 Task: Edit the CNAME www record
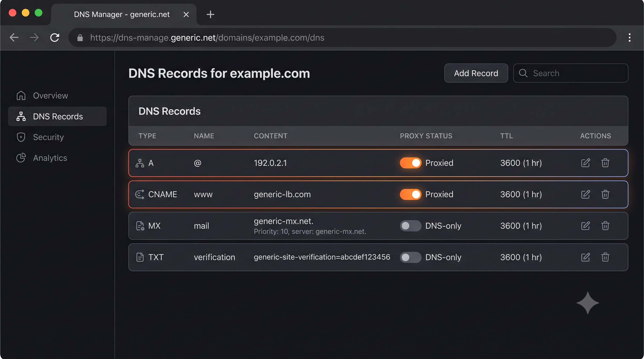585,194
